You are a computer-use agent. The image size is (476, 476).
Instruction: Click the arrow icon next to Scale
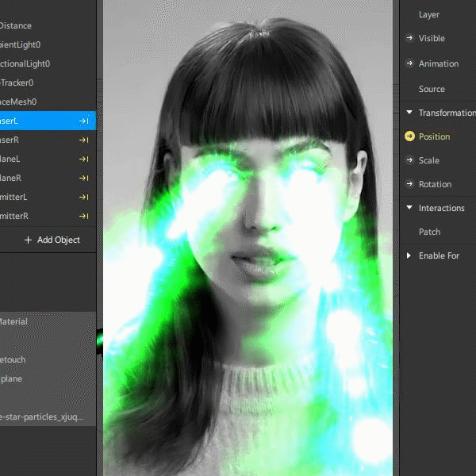point(409,160)
